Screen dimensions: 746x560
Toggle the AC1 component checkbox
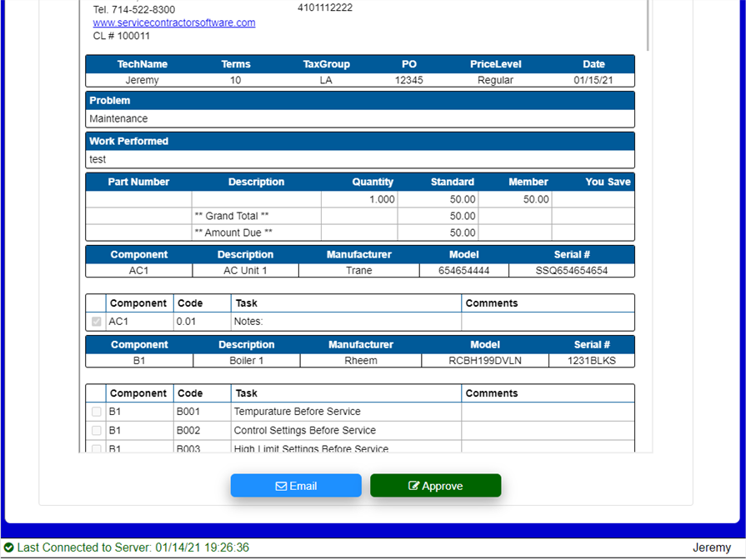click(x=97, y=322)
